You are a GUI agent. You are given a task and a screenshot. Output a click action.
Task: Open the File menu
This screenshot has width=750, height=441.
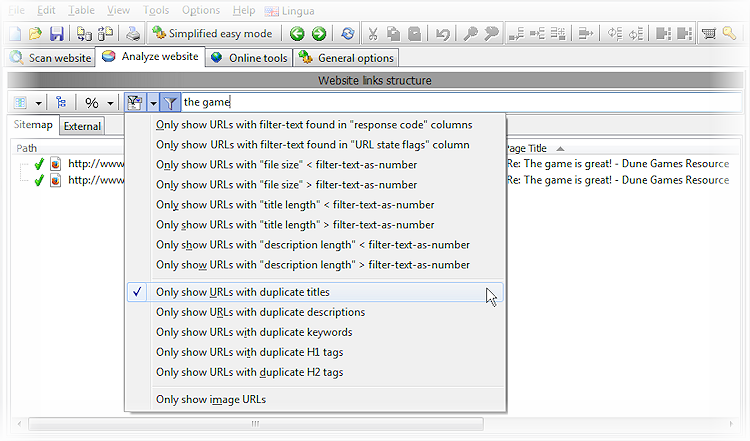[16, 10]
